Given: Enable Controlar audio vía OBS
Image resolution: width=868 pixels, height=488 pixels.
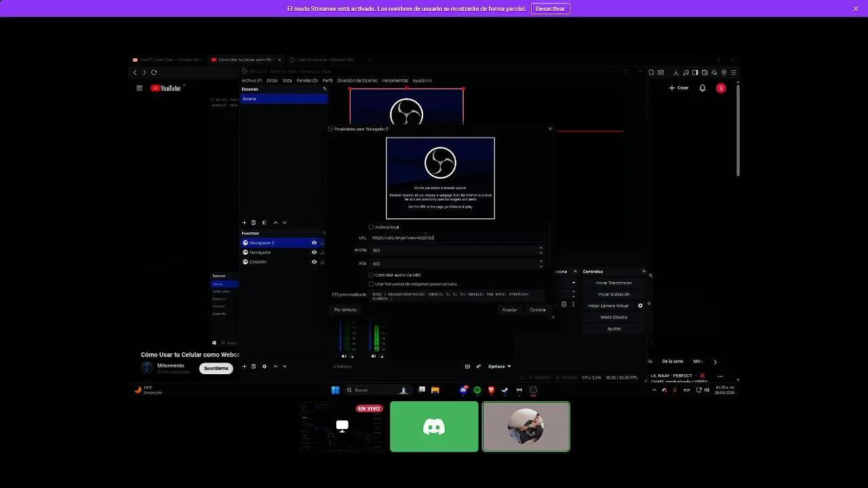Looking at the screenshot, I should [371, 274].
